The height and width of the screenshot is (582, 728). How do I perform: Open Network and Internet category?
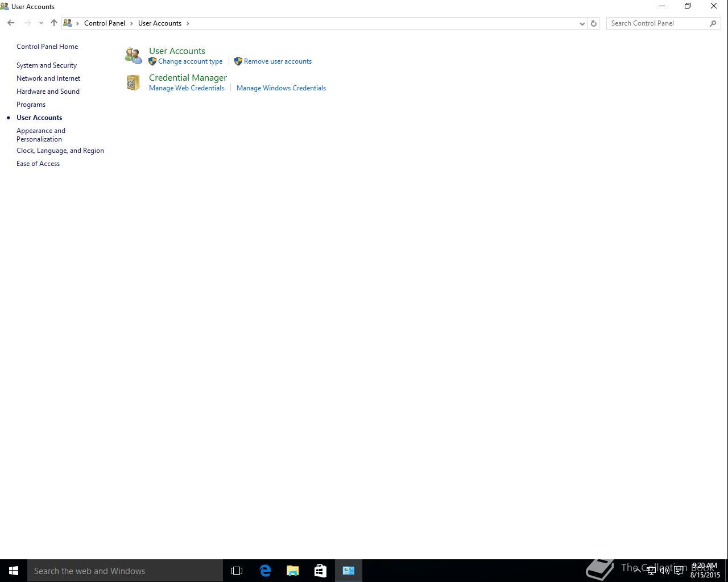(48, 78)
